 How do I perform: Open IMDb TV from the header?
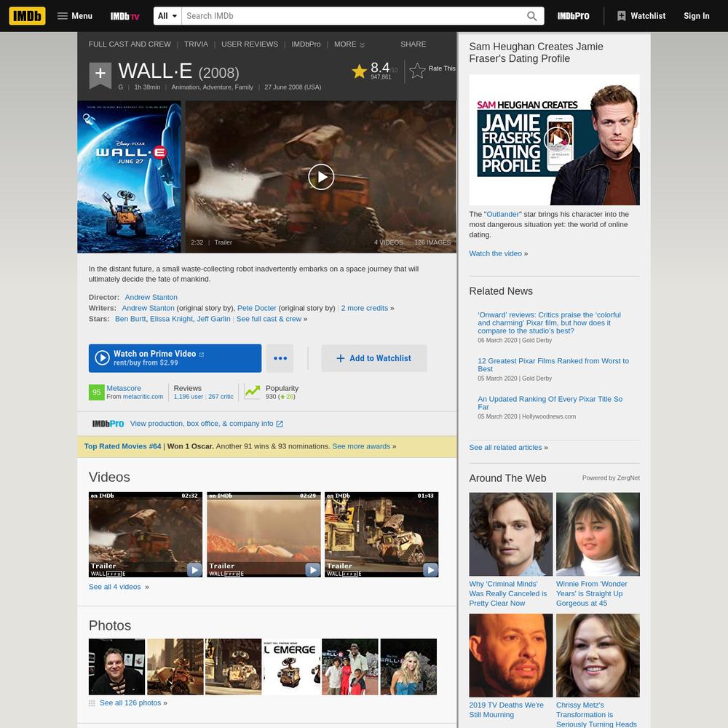pyautogui.click(x=124, y=16)
